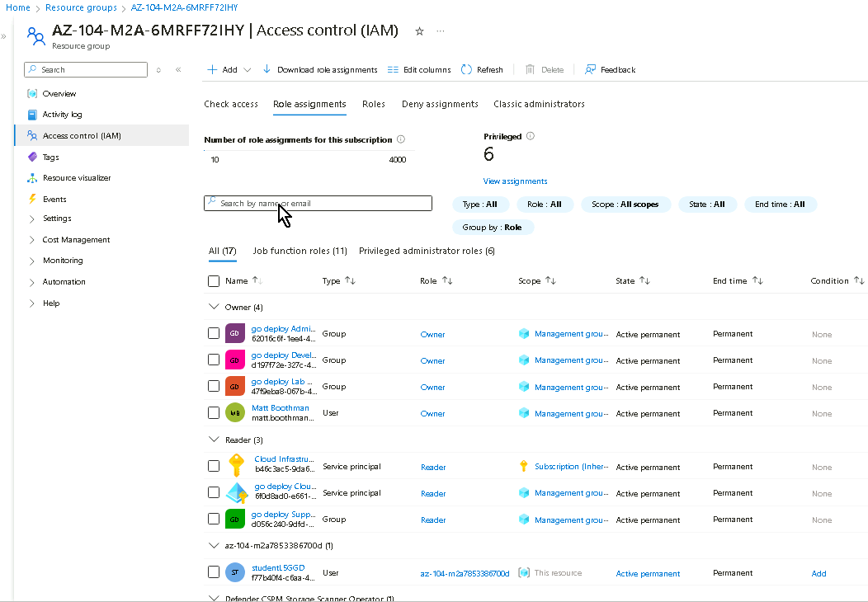Open the Add dropdown menu
The height and width of the screenshot is (602, 868).
[229, 70]
